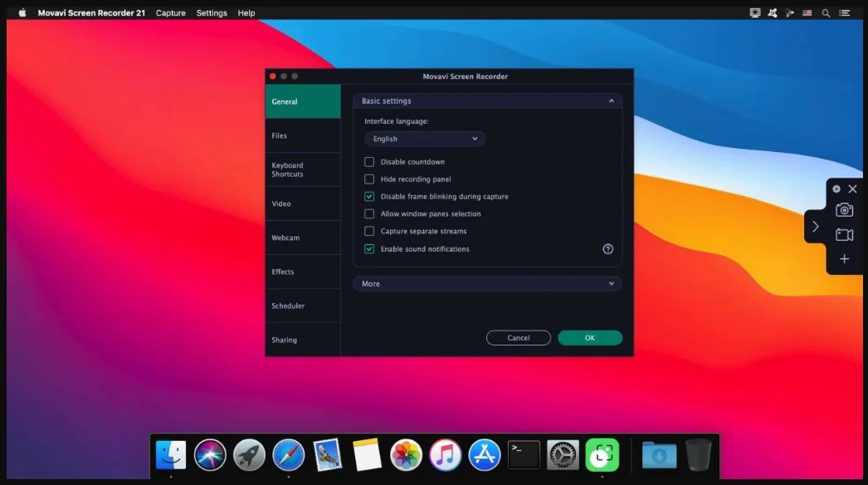Image resolution: width=868 pixels, height=485 pixels.
Task: Launch Siri from the dock
Action: (x=210, y=455)
